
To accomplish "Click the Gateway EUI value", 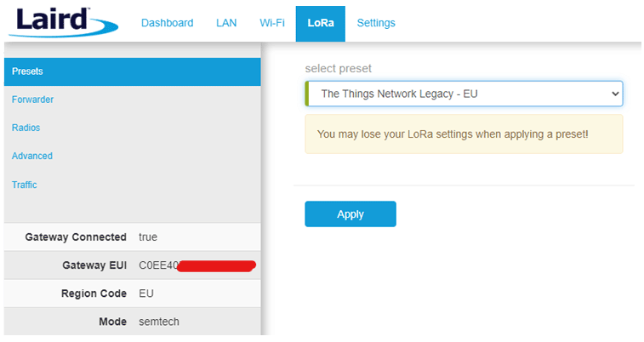I will (196, 265).
